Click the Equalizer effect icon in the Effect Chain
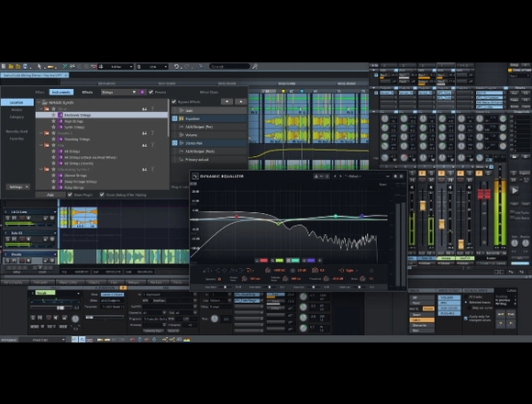 tap(182, 118)
